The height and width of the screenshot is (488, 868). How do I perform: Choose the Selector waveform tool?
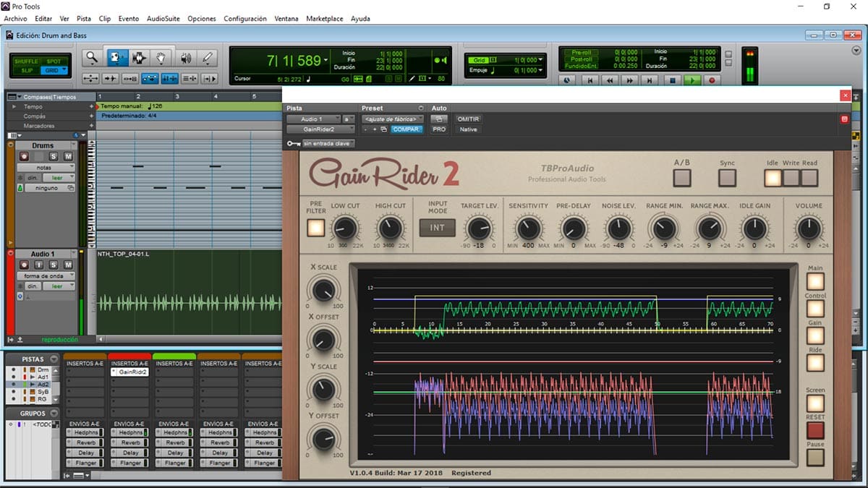point(138,58)
